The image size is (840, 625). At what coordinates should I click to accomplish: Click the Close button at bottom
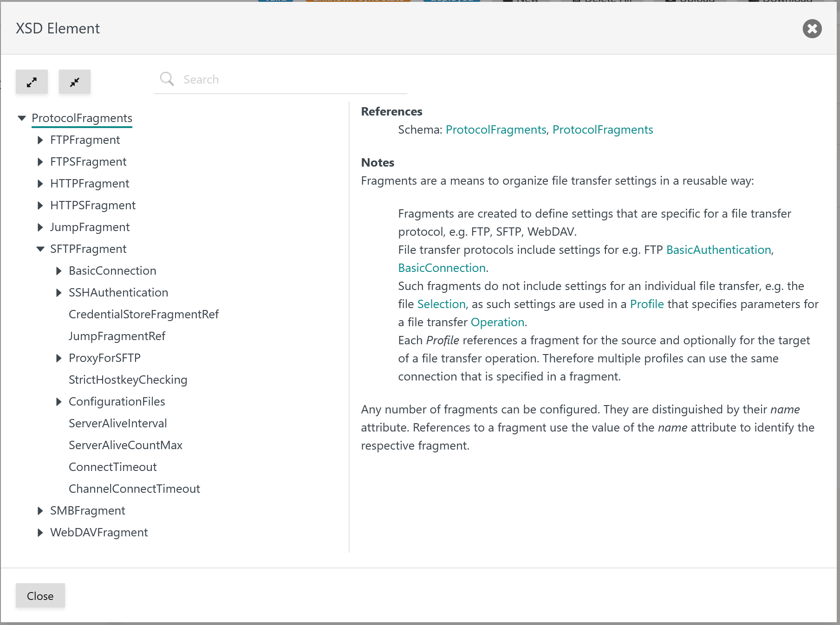tap(40, 596)
